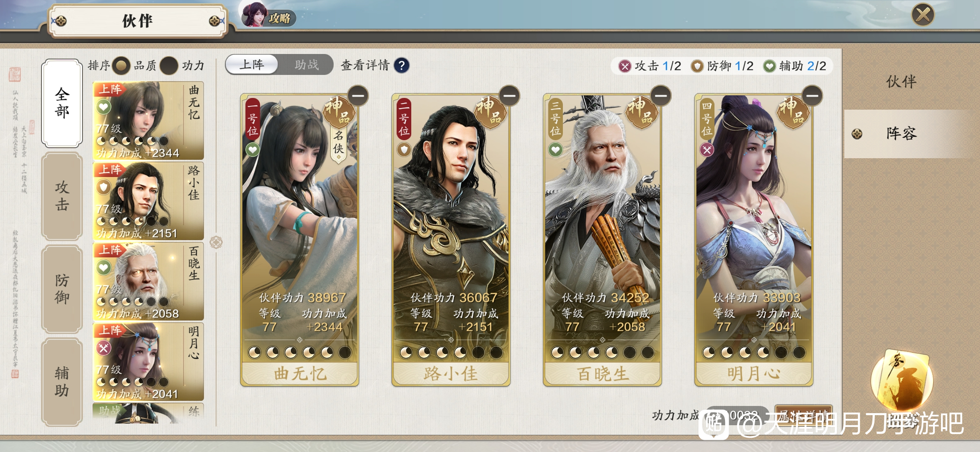Remove 明月心 using the minus icon
Viewport: 980px width, 452px height.
point(812,96)
